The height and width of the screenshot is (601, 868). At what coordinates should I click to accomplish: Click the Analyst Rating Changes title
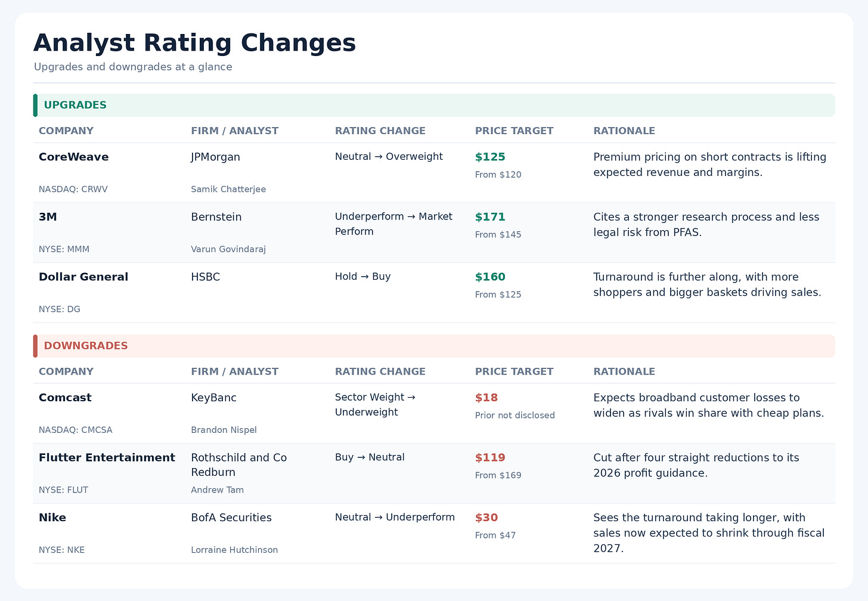pyautogui.click(x=194, y=44)
